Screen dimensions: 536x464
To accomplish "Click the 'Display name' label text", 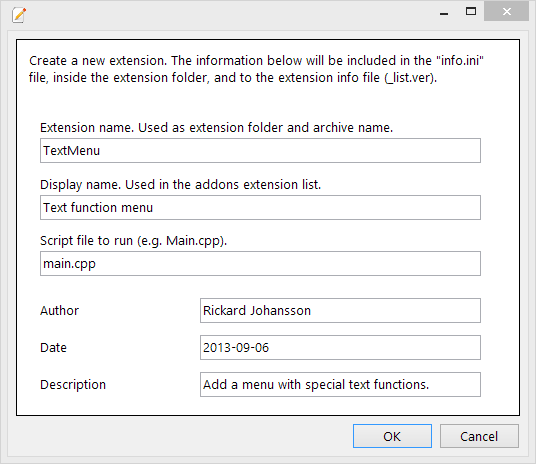I will click(180, 185).
